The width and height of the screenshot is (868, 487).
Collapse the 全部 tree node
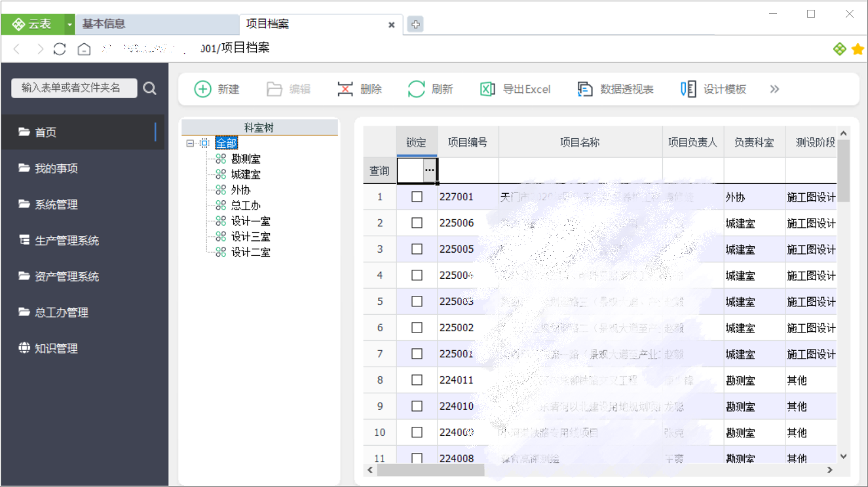190,143
